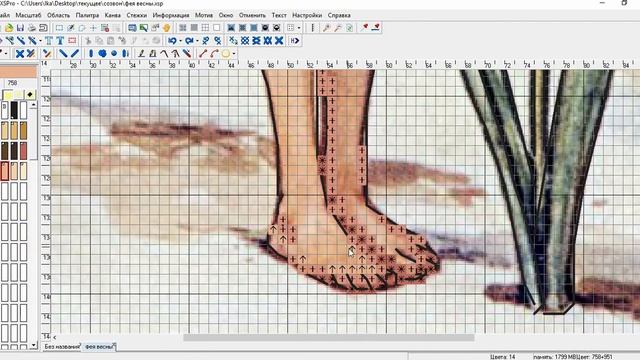Choose the small blue dot knot tool
Image resolution: width=640 pixels, height=360 pixels.
[114, 53]
